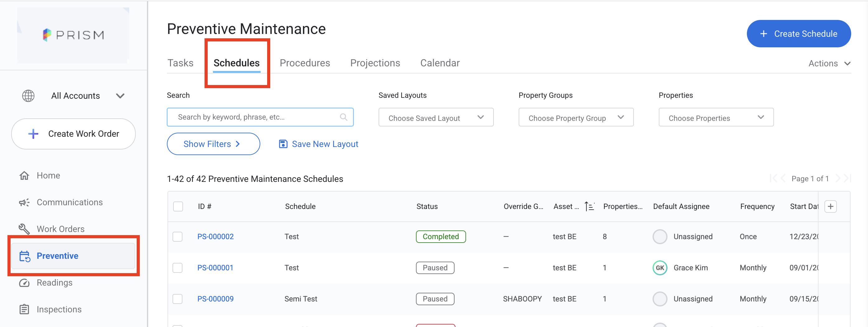Go to first page arrow
Image resolution: width=868 pixels, height=327 pixels.
point(773,178)
